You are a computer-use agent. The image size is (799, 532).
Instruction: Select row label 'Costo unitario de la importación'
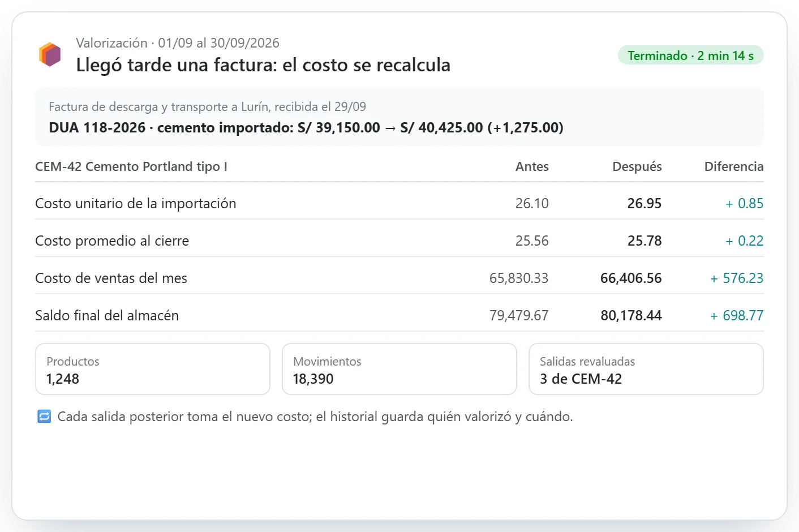[136, 203]
